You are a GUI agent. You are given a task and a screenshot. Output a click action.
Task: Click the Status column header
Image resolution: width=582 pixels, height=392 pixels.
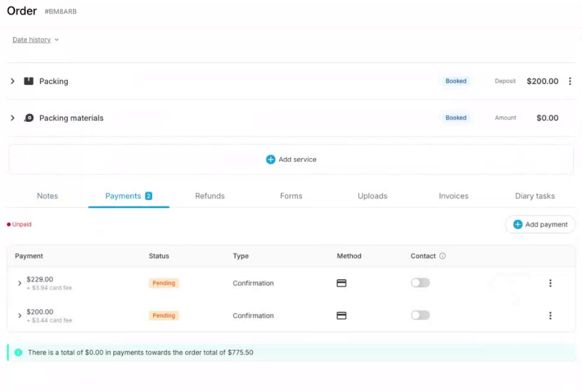(159, 256)
